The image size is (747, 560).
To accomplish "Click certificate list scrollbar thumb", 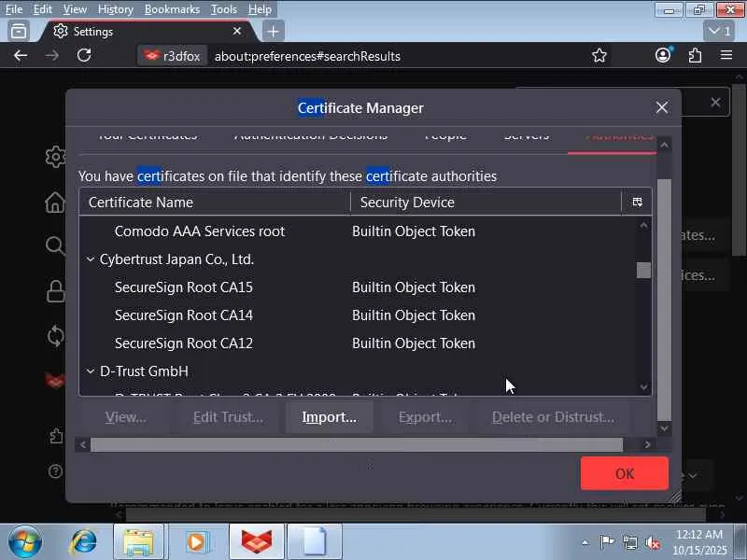I will pyautogui.click(x=643, y=270).
